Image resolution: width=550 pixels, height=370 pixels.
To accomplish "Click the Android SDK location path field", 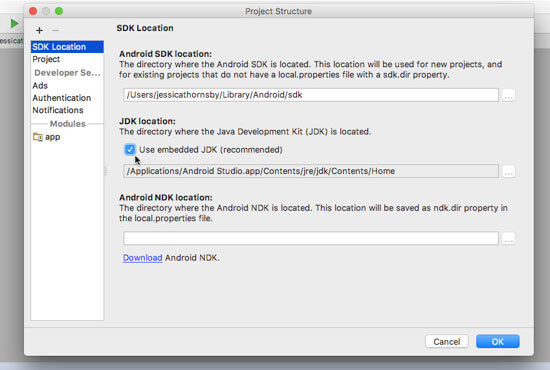I will (311, 95).
